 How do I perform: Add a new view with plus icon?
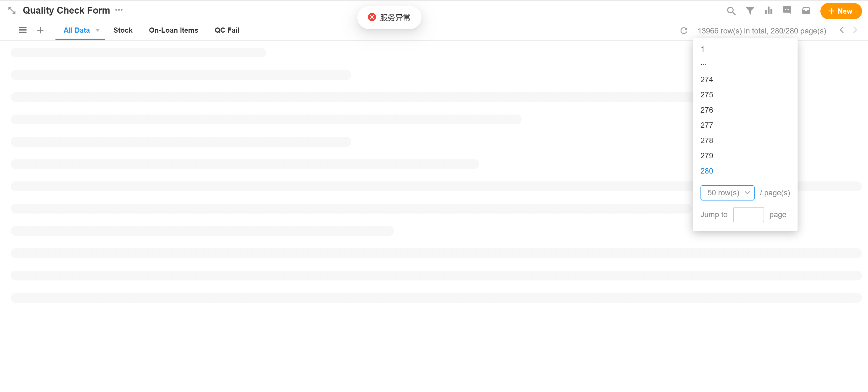pos(40,30)
